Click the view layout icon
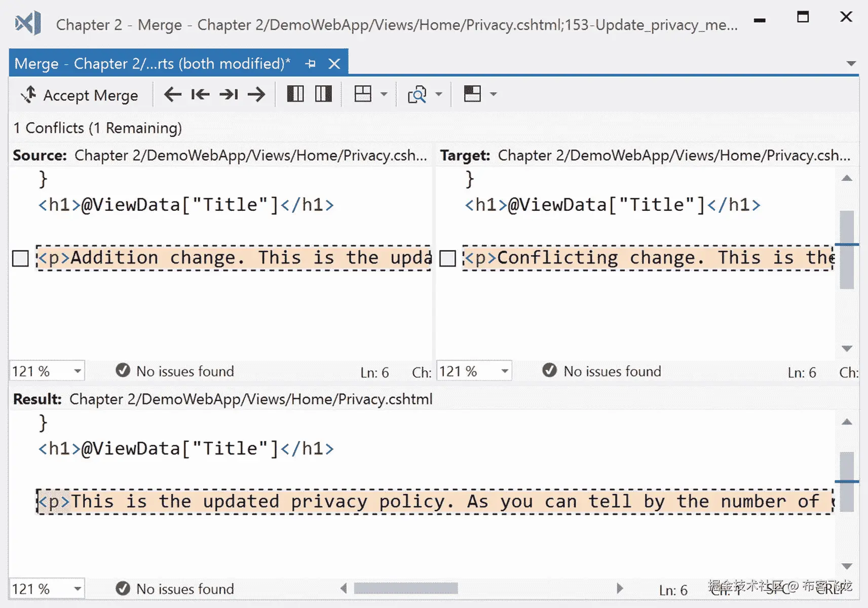Screen dimensions: 868x608 [363, 94]
